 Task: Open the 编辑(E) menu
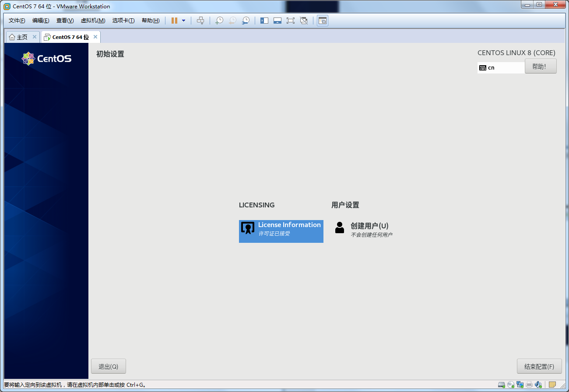pyautogui.click(x=41, y=21)
